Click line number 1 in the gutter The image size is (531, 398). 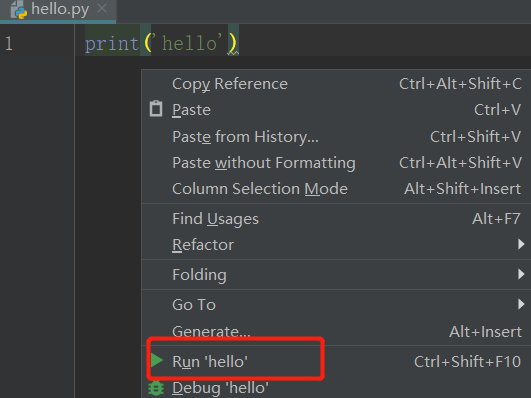click(9, 44)
